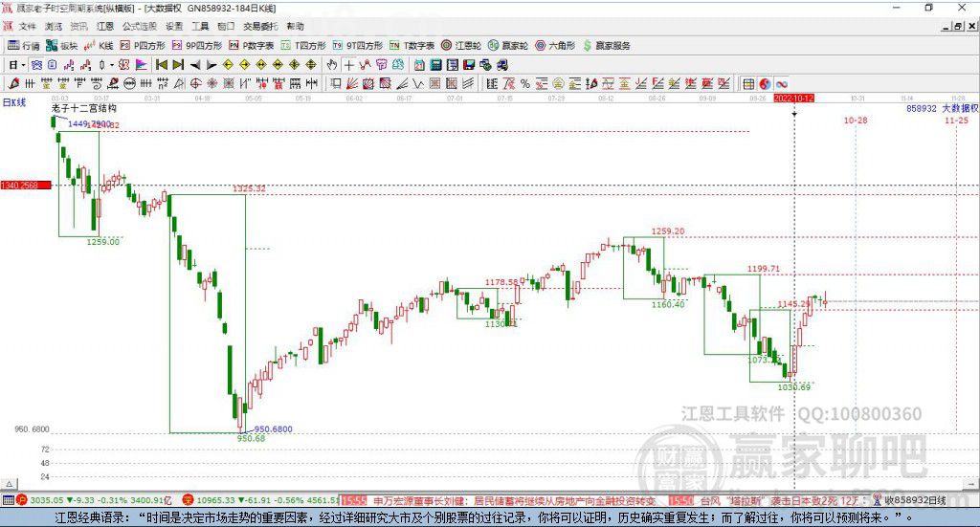This screenshot has height=527, width=980.
Task: Click the circled crosshair target tool
Action: click(195, 83)
